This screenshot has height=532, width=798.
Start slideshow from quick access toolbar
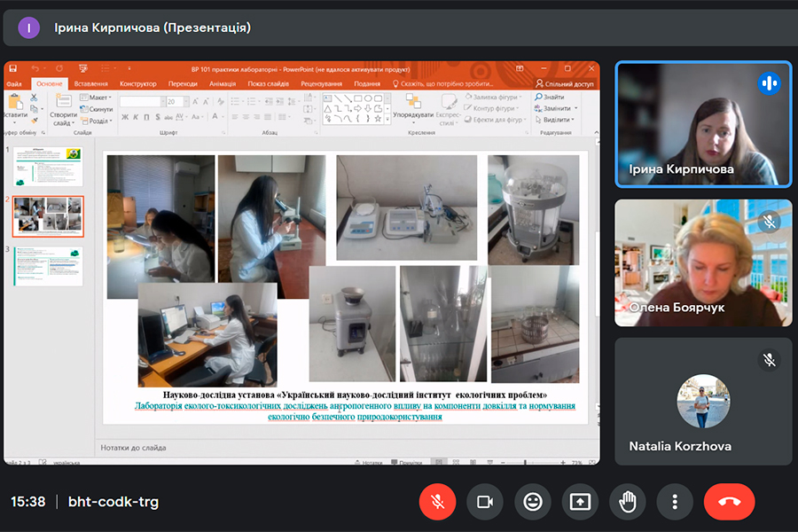[83, 68]
